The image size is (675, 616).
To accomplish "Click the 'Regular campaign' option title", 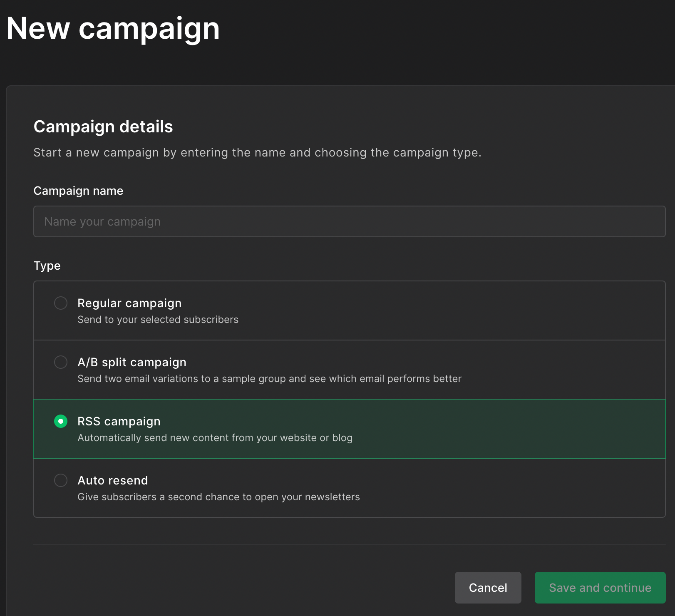I will coord(129,303).
